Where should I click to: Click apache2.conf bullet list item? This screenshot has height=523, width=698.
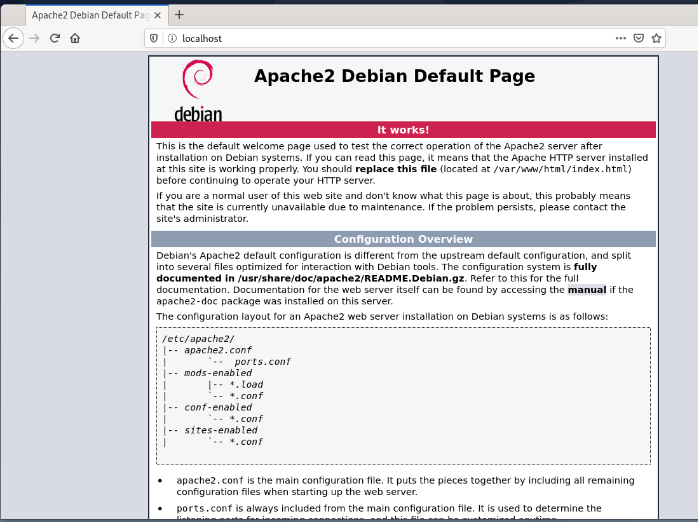pyautogui.click(x=405, y=486)
